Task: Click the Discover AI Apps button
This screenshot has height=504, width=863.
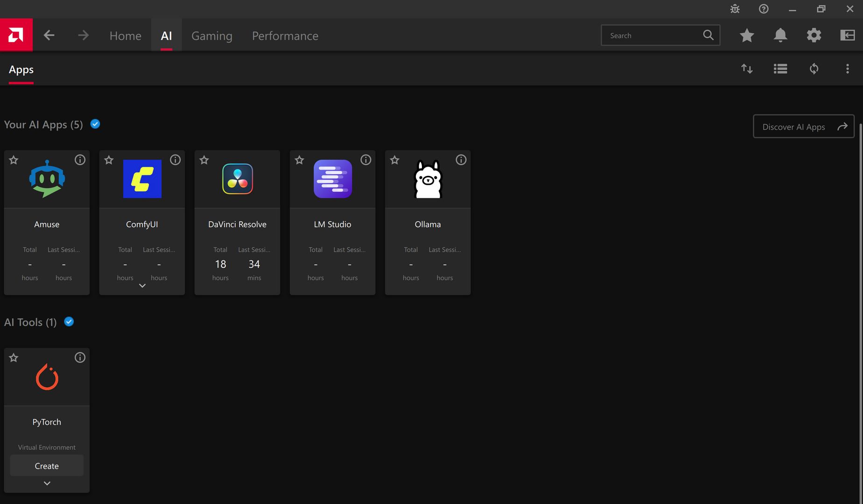Action: pos(803,126)
